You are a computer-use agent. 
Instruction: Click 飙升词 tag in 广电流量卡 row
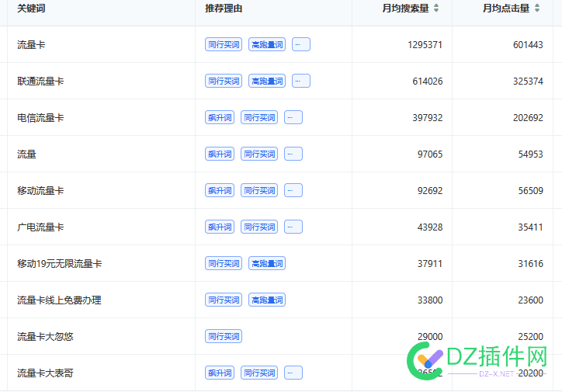coord(220,227)
